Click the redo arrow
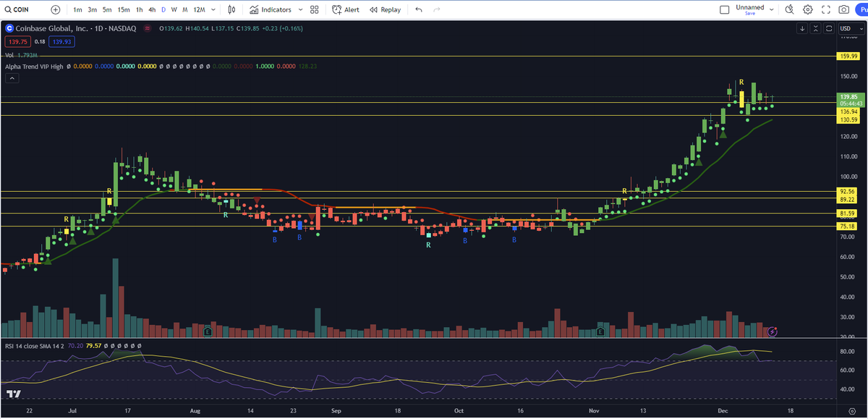 click(436, 10)
